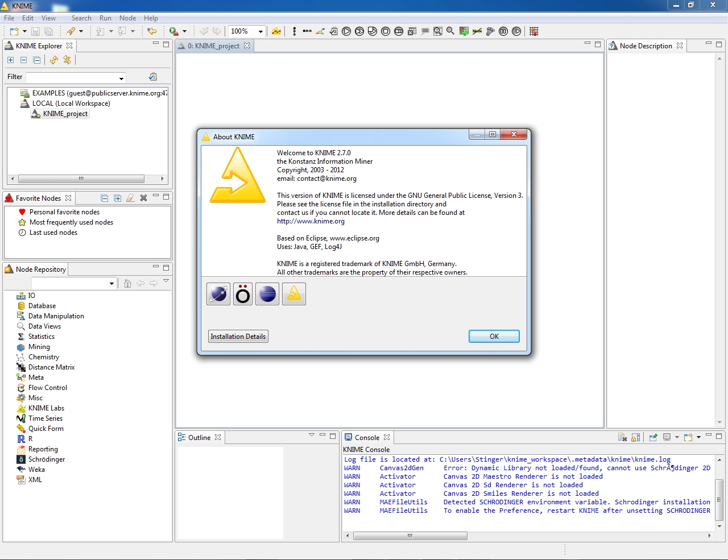The height and width of the screenshot is (560, 728).
Task: Click the New workflow wizard icon
Action: (x=14, y=31)
